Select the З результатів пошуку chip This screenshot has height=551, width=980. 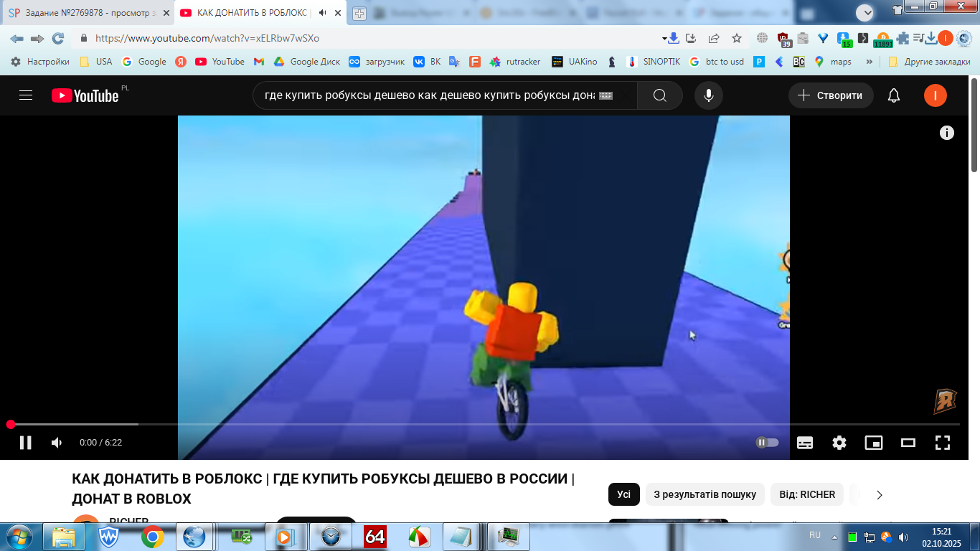[705, 494]
